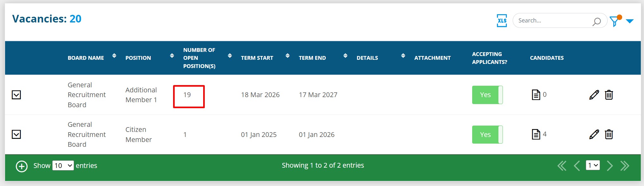Image resolution: width=644 pixels, height=186 pixels.
Task: Add a new vacancy with plus icon
Action: tap(22, 166)
